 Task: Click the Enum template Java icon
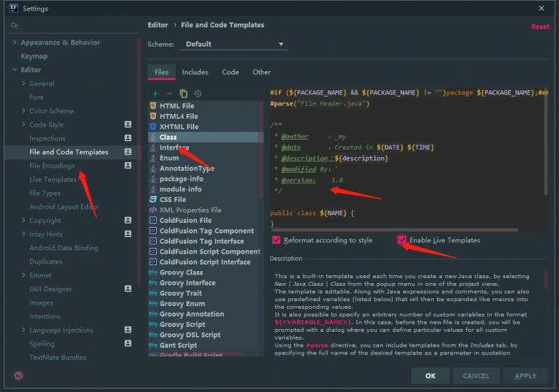(153, 158)
